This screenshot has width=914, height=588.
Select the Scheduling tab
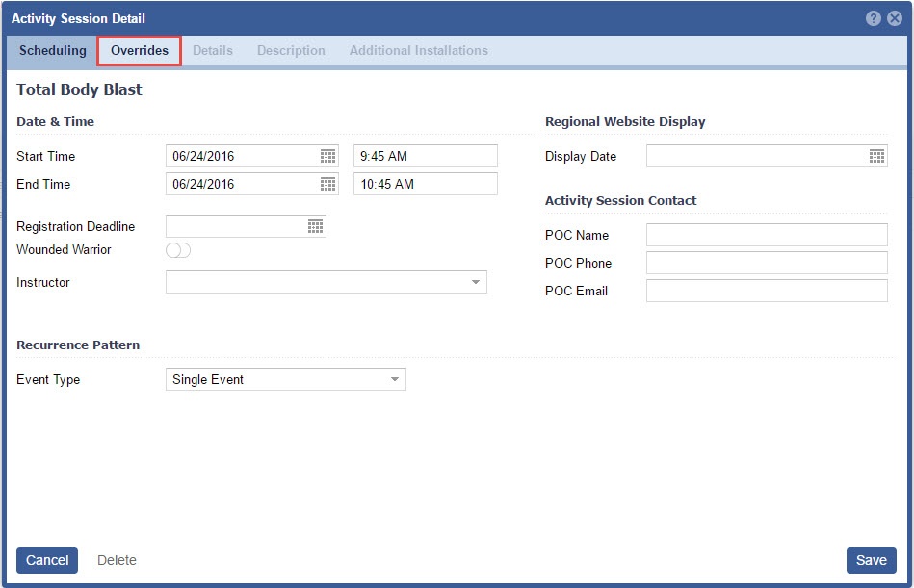[x=53, y=50]
